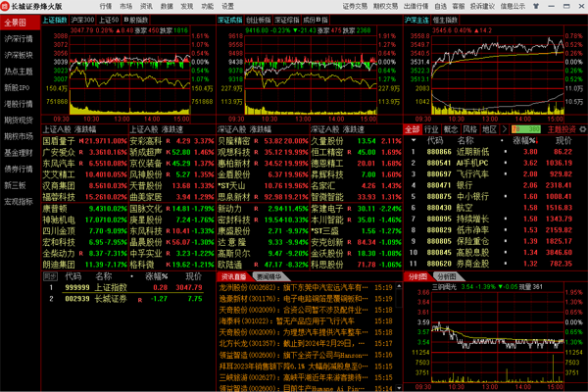
Task: Click the 上证指数 intraday chart
Action: pos(129,74)
